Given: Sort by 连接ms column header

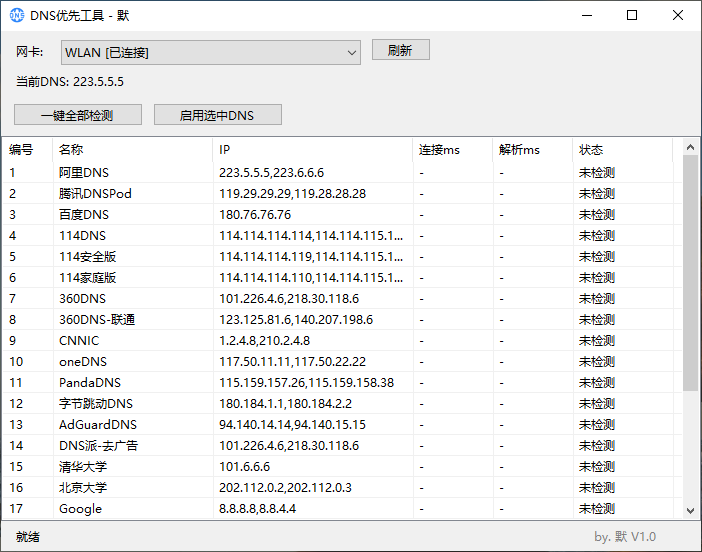Looking at the screenshot, I should [453, 150].
